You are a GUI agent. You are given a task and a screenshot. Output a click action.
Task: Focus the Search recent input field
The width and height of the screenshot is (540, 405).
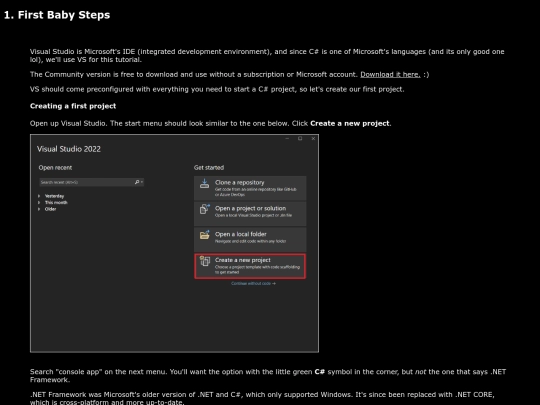(91, 182)
